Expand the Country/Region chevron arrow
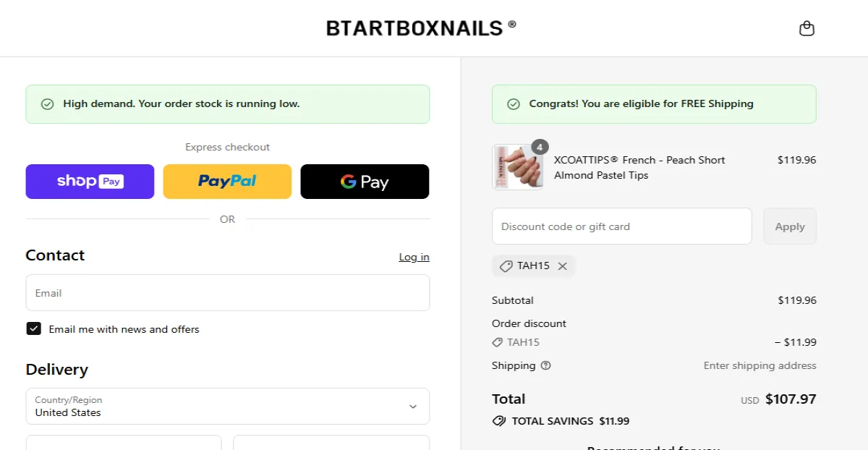 pos(413,406)
